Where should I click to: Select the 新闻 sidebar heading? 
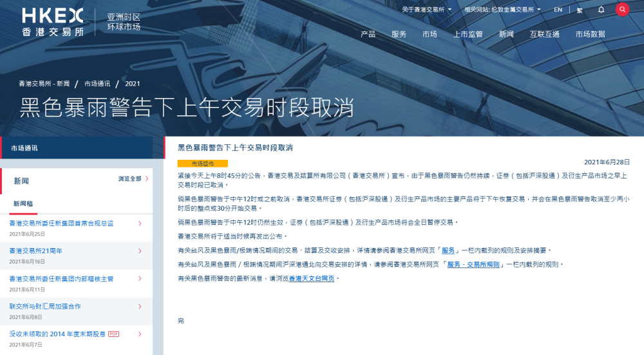point(21,181)
